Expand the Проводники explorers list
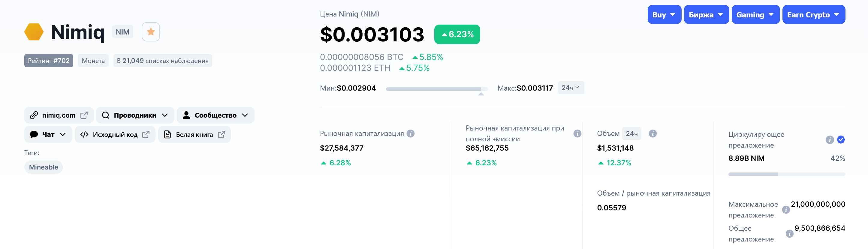This screenshot has height=249, width=868. coord(135,115)
